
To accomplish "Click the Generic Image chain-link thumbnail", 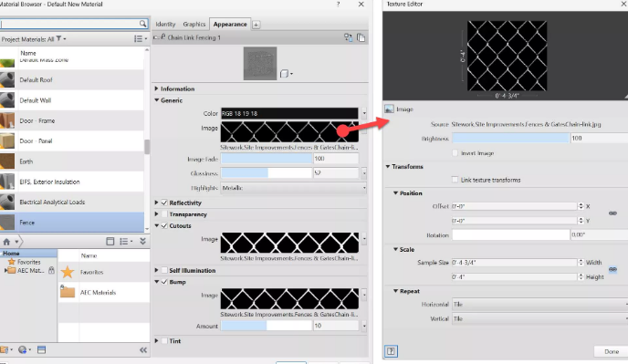I will 289,131.
